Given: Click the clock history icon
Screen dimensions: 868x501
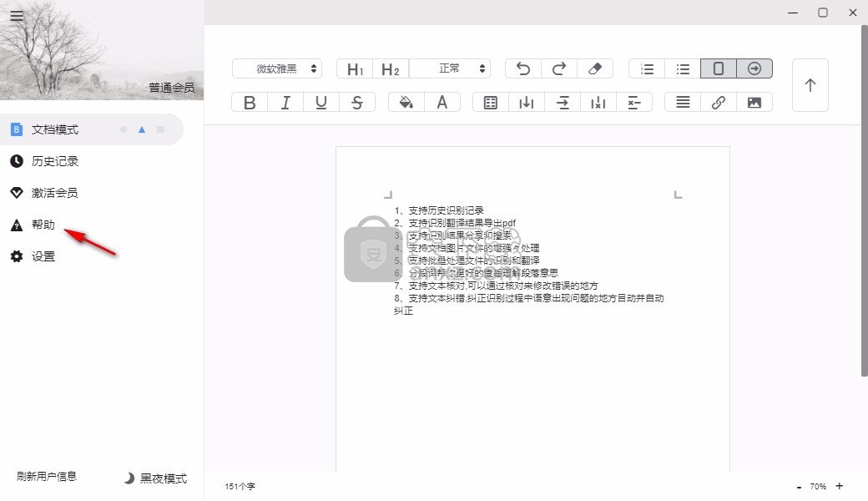Looking at the screenshot, I should pos(17,161).
